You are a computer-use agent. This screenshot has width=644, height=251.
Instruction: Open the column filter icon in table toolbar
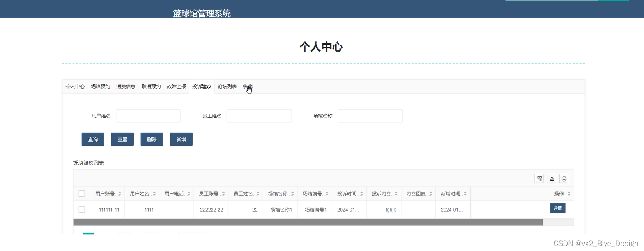coord(540,179)
